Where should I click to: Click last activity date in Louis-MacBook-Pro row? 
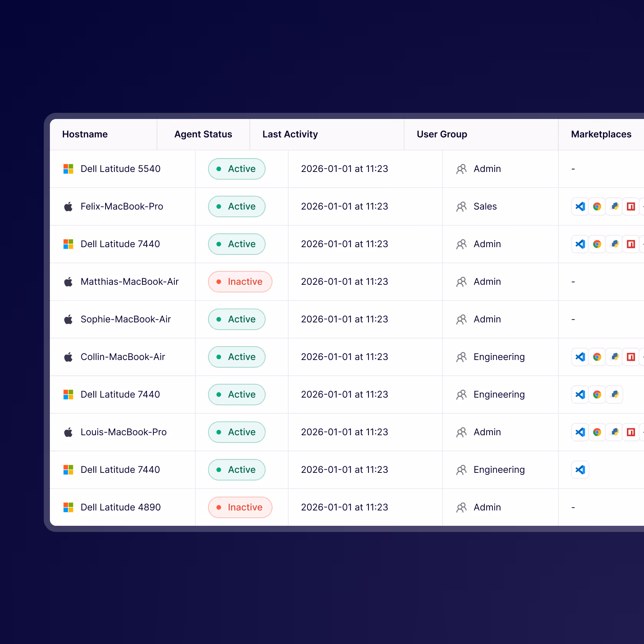pos(344,432)
